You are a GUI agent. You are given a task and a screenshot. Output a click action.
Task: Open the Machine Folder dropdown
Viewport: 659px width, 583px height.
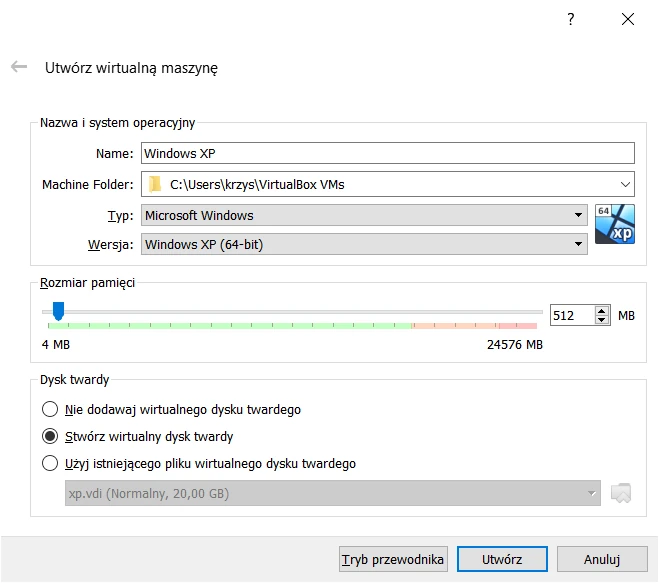pyautogui.click(x=625, y=184)
